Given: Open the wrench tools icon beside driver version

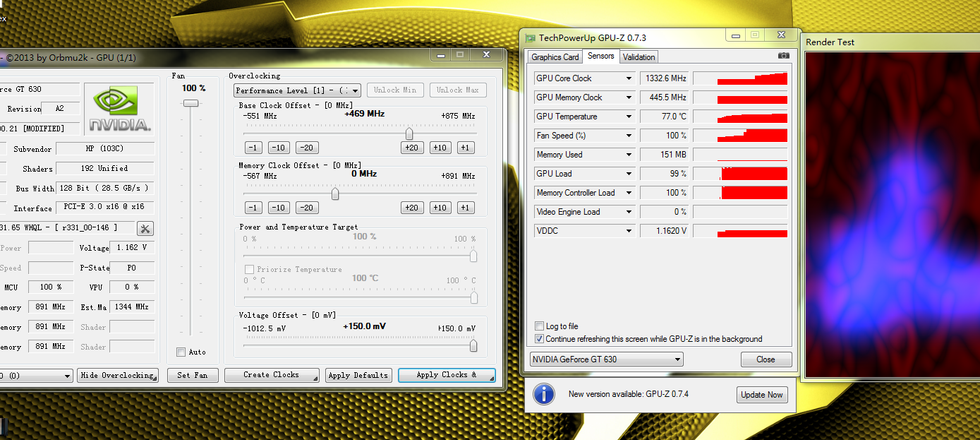Looking at the screenshot, I should click(x=145, y=228).
